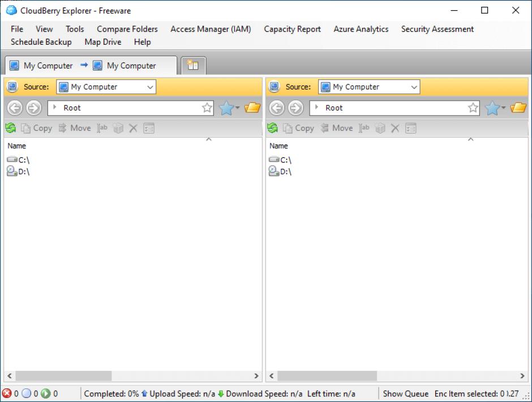
Task: Select D:\ drive in left pane
Action: click(18, 172)
